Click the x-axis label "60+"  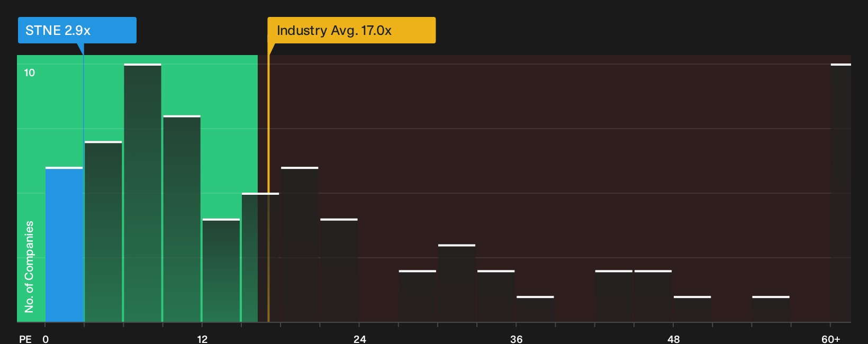point(830,339)
